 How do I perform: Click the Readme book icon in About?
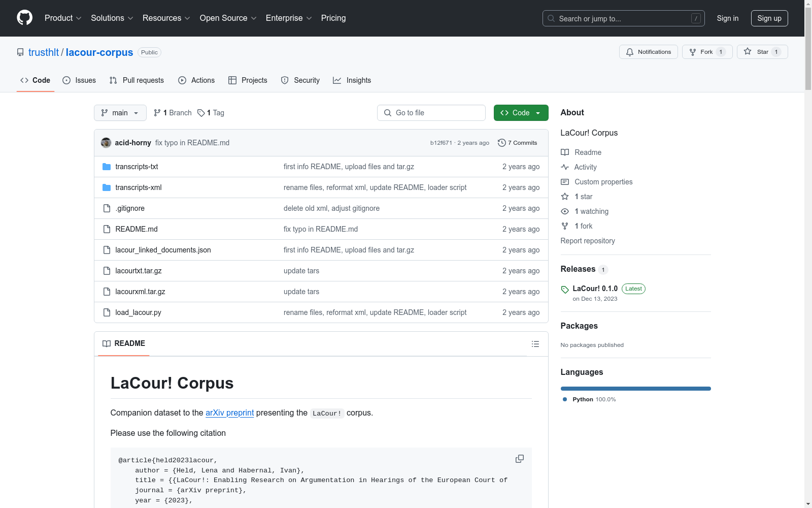click(565, 152)
